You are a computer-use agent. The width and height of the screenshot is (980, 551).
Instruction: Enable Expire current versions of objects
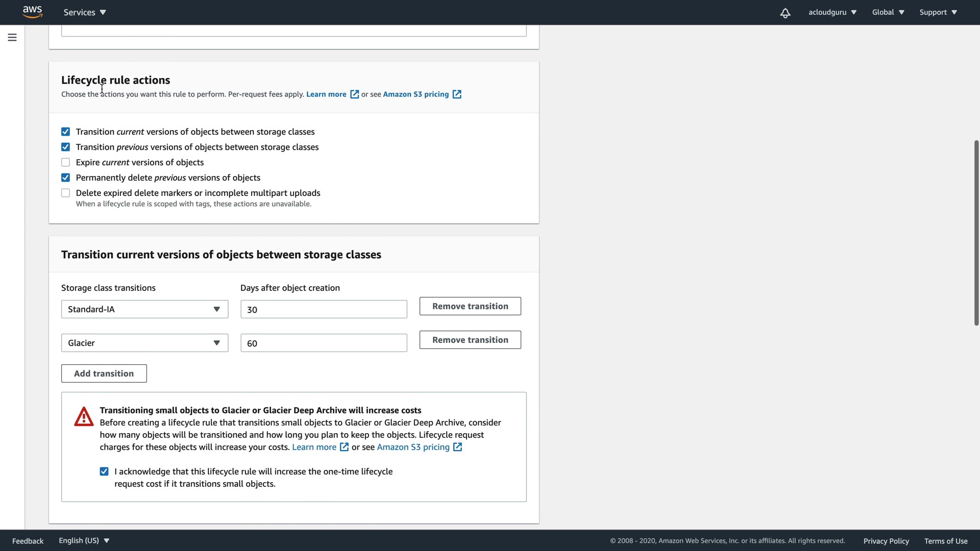pos(66,162)
